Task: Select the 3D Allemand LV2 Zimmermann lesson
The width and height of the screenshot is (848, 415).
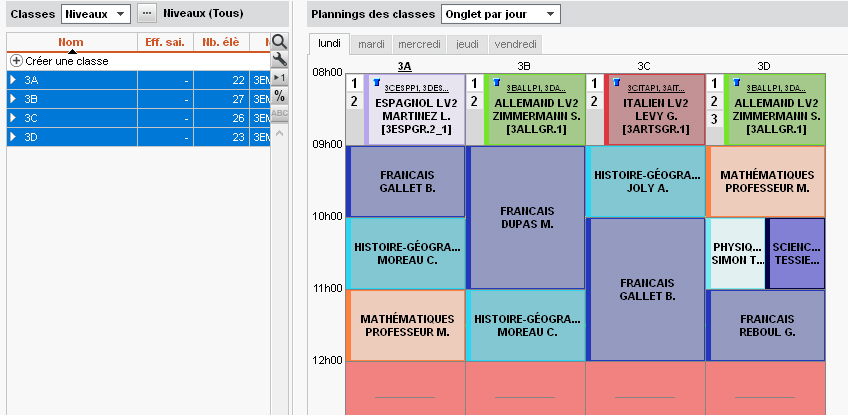Action: coord(776,110)
